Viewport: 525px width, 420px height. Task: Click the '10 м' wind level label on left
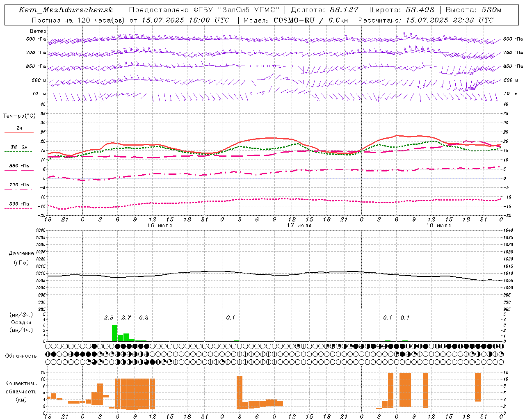(39, 94)
